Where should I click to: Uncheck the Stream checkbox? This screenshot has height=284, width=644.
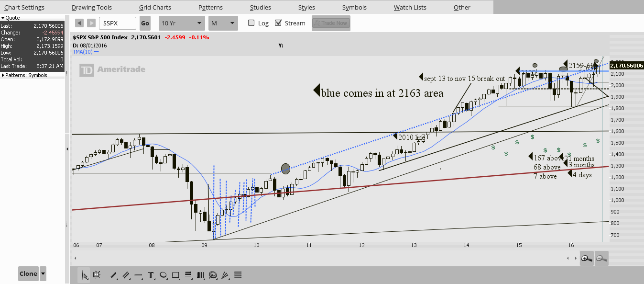278,23
